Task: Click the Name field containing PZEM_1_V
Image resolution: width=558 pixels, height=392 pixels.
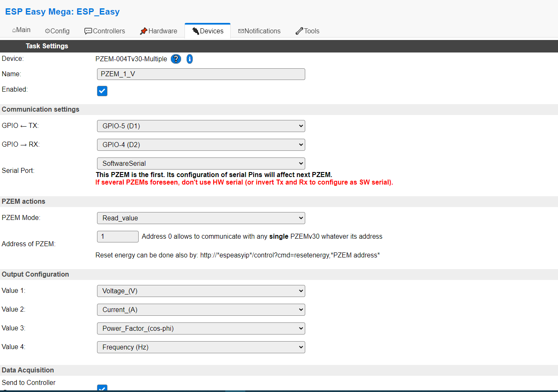Action: click(x=201, y=74)
